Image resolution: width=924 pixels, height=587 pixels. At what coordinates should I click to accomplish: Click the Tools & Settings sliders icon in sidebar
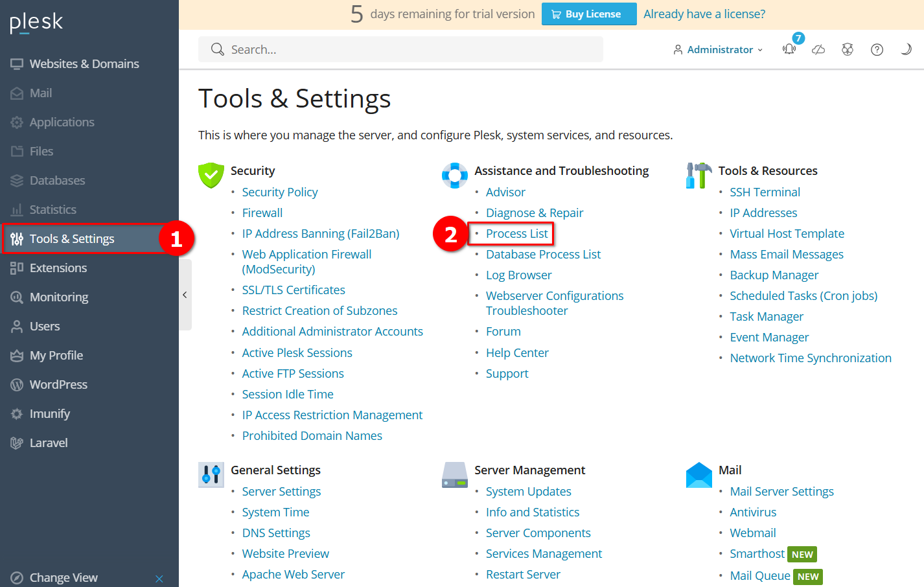tap(17, 239)
